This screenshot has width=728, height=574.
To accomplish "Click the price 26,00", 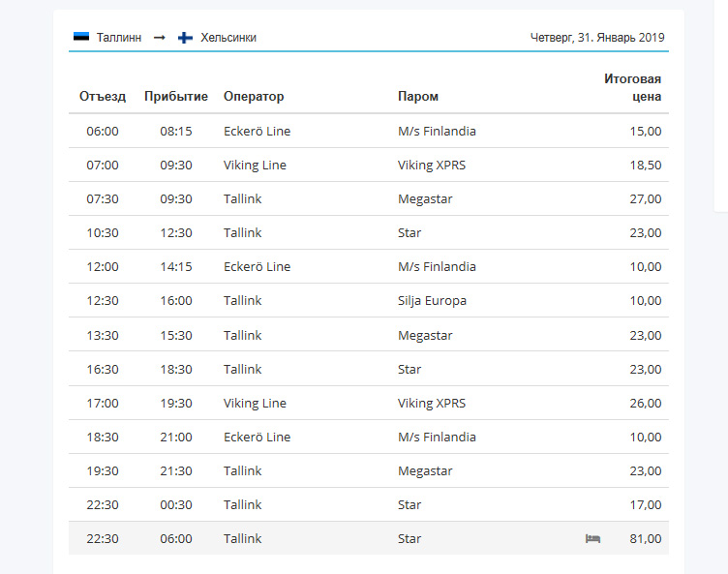I will [x=646, y=403].
